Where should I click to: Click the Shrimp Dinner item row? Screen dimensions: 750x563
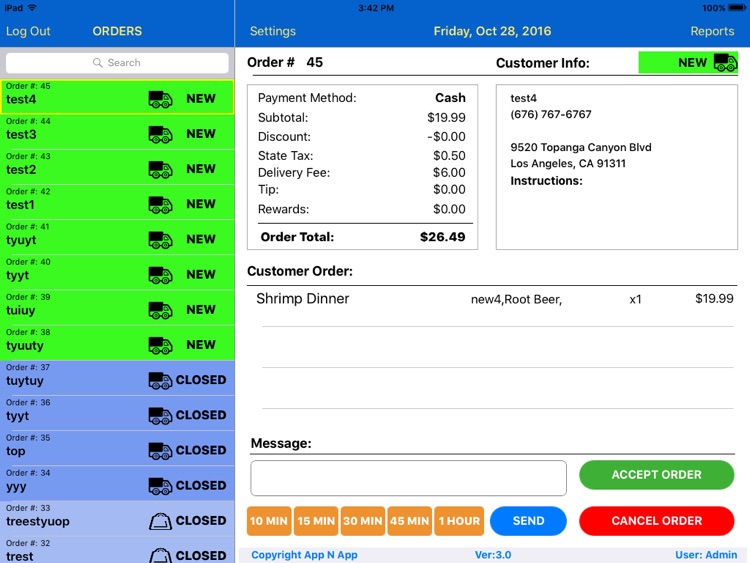point(491,307)
